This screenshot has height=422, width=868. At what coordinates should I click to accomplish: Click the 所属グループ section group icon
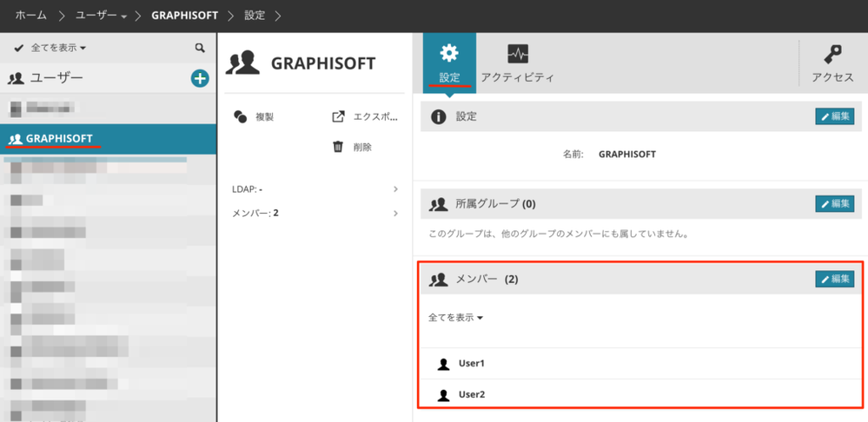438,204
